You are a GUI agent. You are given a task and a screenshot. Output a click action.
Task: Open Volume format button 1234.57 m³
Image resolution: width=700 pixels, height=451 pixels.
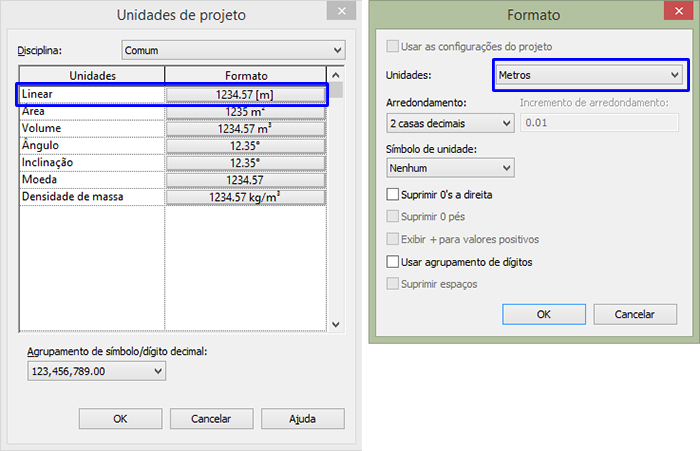(x=245, y=129)
